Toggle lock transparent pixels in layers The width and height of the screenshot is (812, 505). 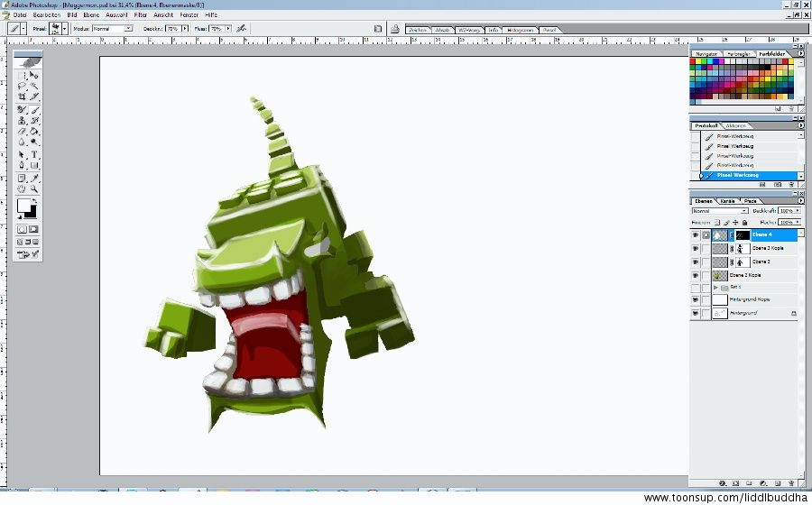pyautogui.click(x=717, y=223)
